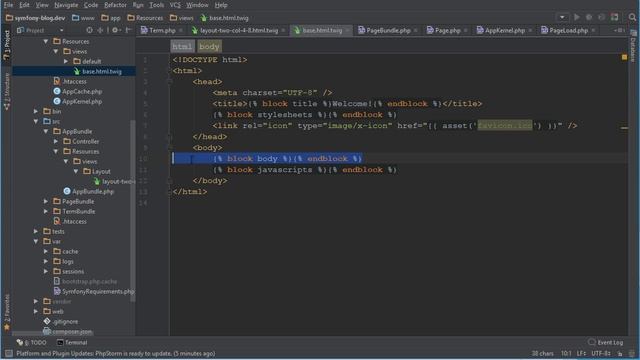
Task: Expand the TermBundle folder
Action: tap(46, 211)
